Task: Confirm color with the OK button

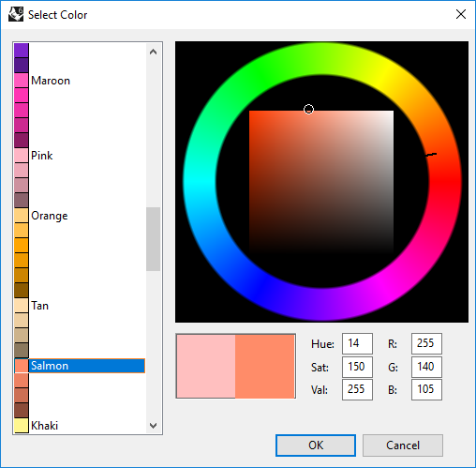Action: click(316, 445)
